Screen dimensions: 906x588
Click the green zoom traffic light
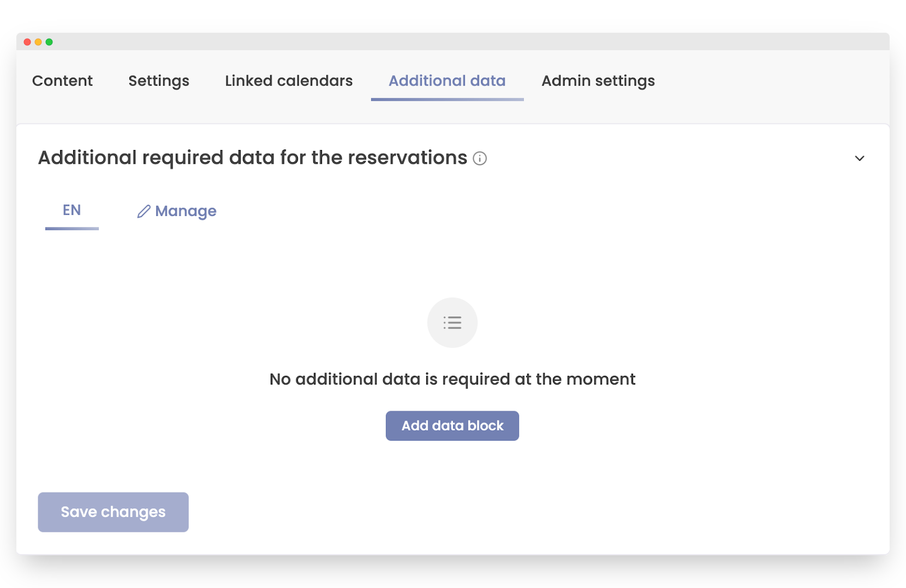tap(50, 41)
